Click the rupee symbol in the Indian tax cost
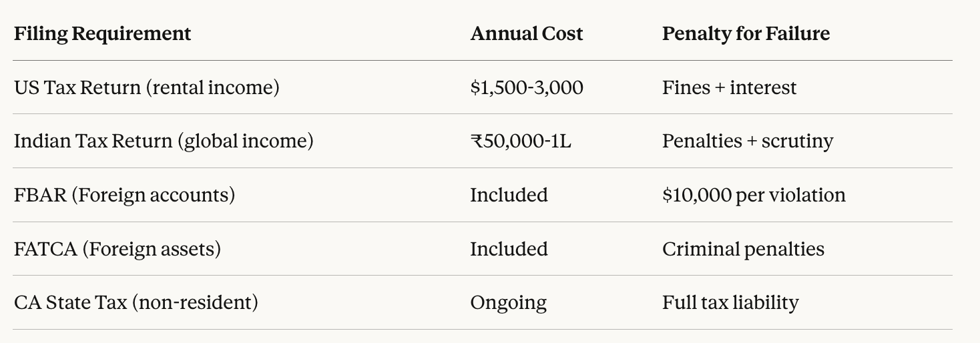 (476, 141)
